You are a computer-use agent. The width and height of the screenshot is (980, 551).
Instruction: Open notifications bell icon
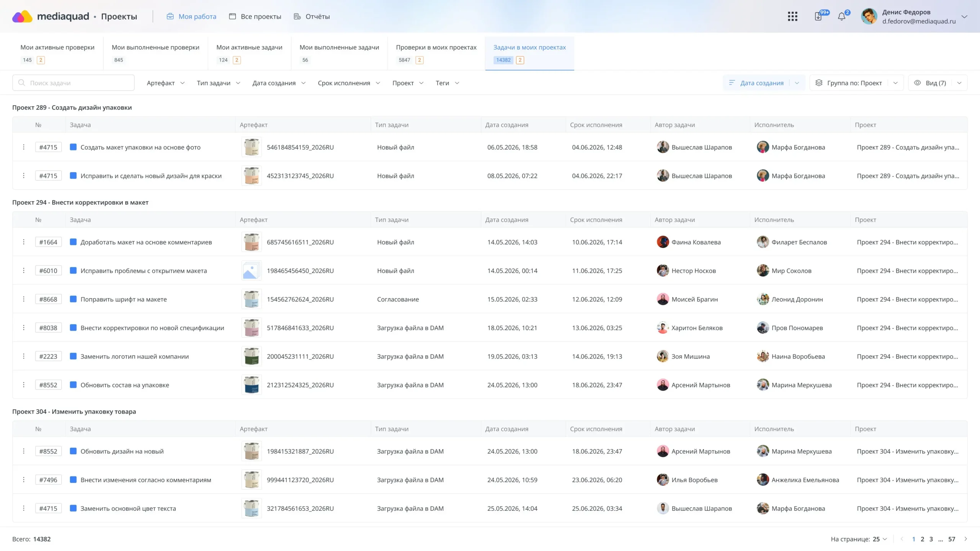pyautogui.click(x=841, y=16)
